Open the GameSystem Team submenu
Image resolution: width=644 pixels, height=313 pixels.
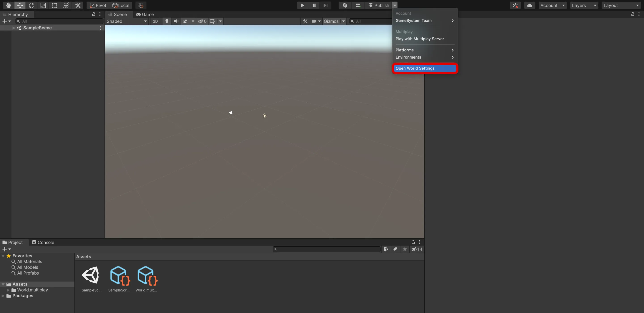point(425,21)
